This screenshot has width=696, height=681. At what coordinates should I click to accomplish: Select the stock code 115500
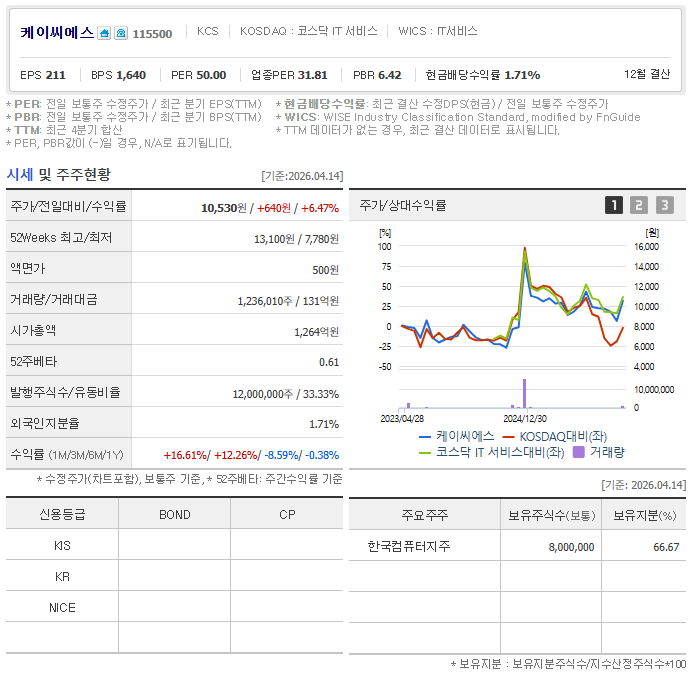point(152,34)
